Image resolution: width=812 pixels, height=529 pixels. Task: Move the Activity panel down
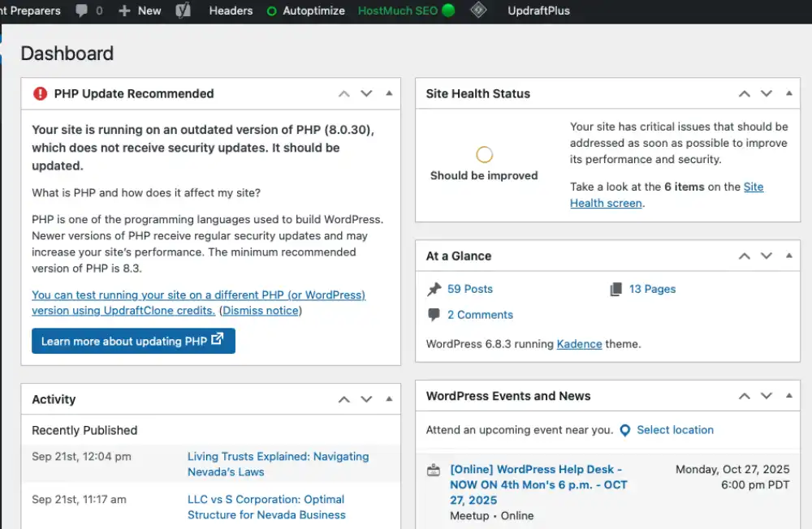366,399
